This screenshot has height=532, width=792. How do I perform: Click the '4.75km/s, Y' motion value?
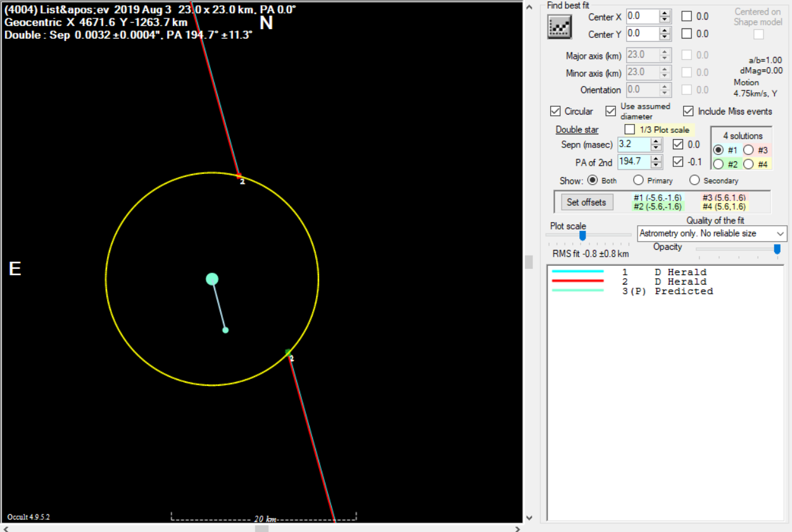[755, 94]
